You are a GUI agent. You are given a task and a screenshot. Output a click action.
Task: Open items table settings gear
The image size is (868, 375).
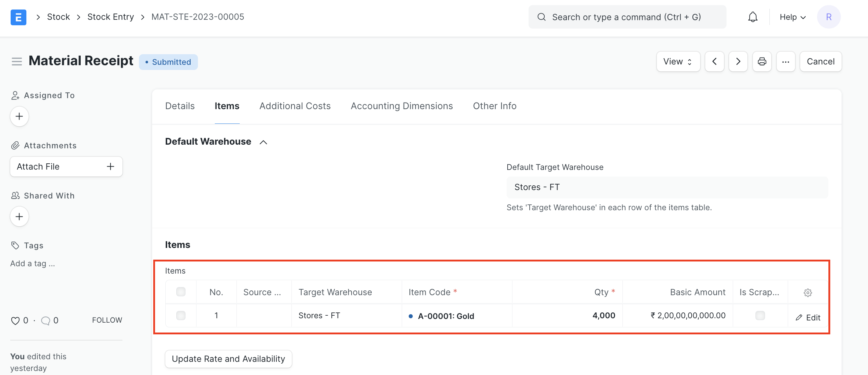click(x=808, y=293)
